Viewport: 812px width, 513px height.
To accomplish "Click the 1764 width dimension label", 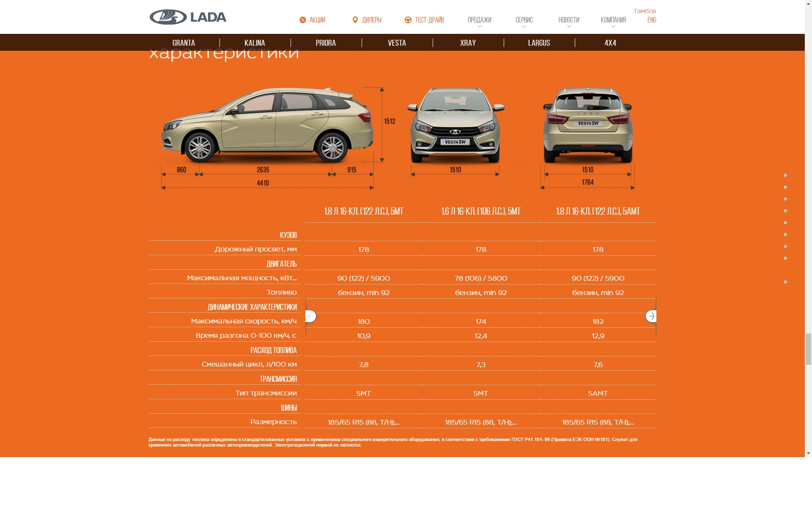I will coord(587,182).
